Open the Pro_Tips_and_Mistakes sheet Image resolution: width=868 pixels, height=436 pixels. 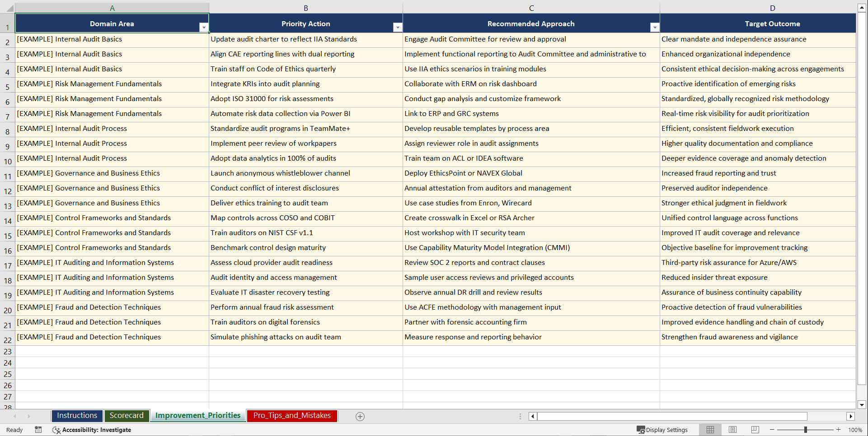(291, 416)
